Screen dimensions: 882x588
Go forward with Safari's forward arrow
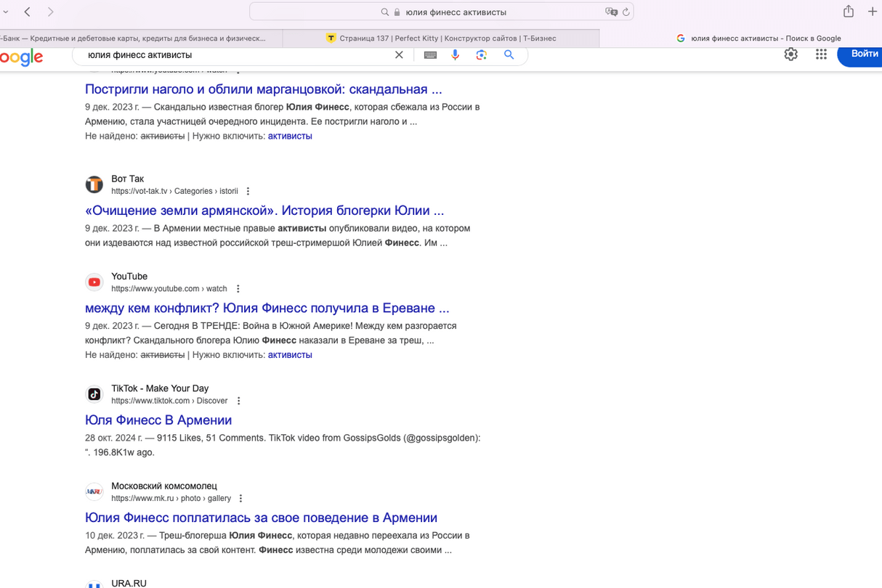[50, 12]
